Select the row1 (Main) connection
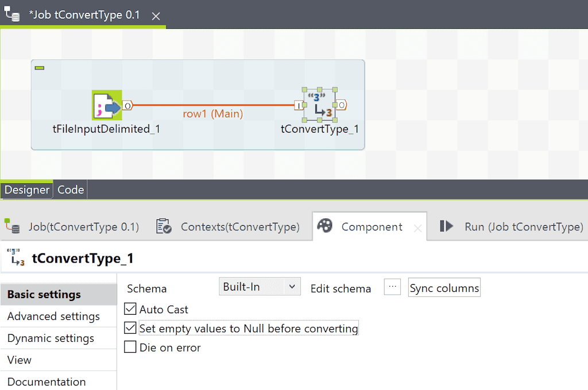Image resolution: width=588 pixels, height=390 pixels. point(212,105)
